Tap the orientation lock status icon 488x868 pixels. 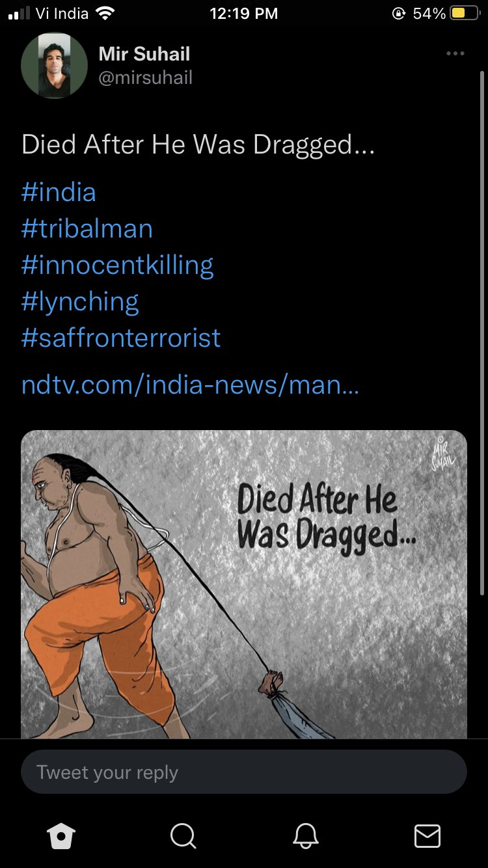coord(398,14)
